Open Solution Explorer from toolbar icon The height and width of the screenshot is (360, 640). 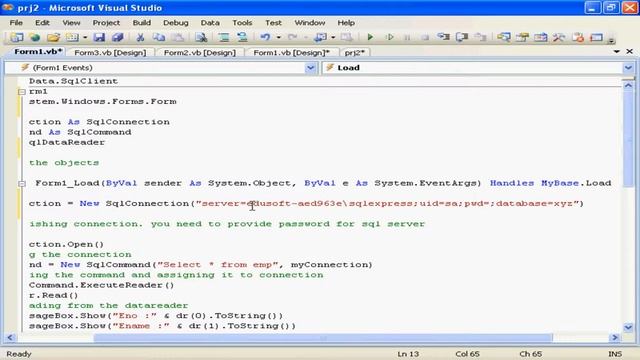coord(504,38)
